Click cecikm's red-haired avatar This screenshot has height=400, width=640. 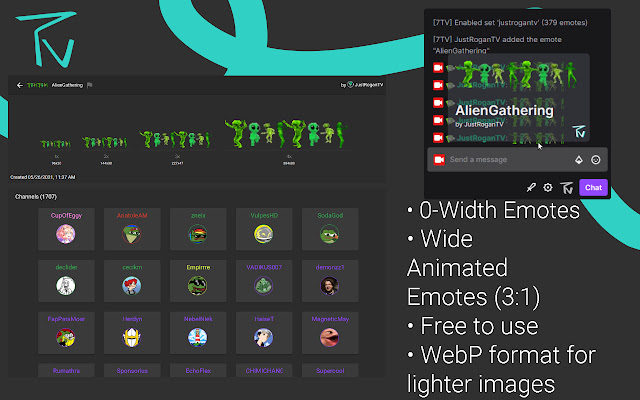[x=131, y=286]
